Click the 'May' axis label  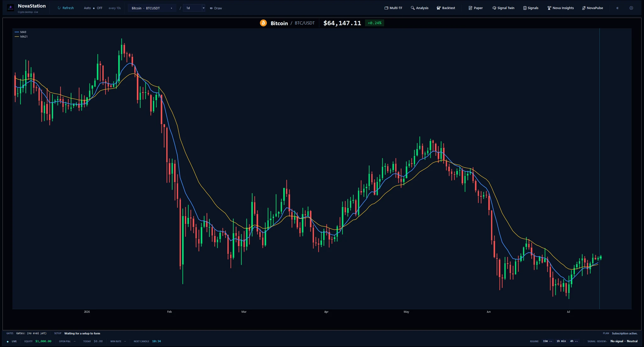(407, 312)
